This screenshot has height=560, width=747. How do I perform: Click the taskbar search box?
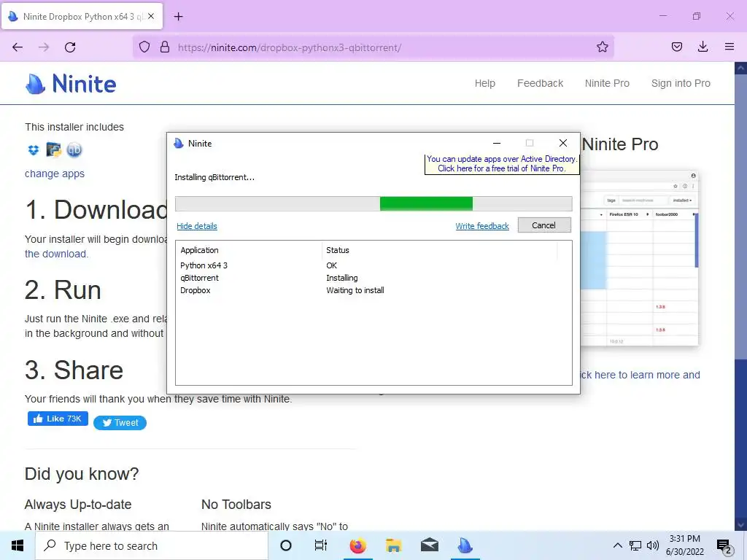[152, 545]
